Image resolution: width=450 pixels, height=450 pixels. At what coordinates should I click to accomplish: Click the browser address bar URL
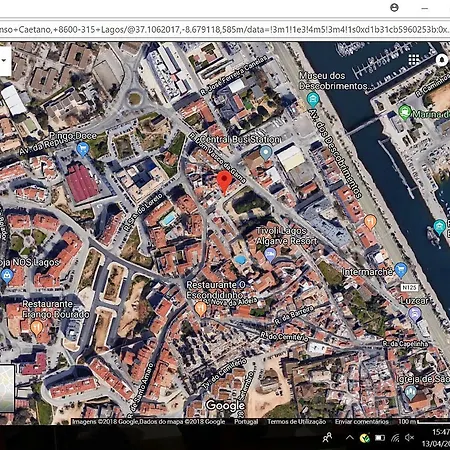[x=224, y=29]
